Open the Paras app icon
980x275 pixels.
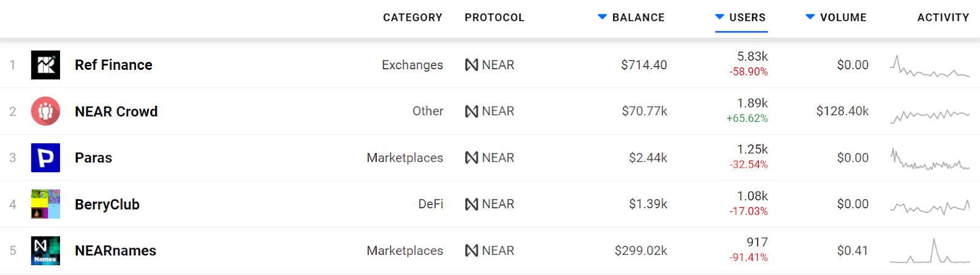click(45, 158)
